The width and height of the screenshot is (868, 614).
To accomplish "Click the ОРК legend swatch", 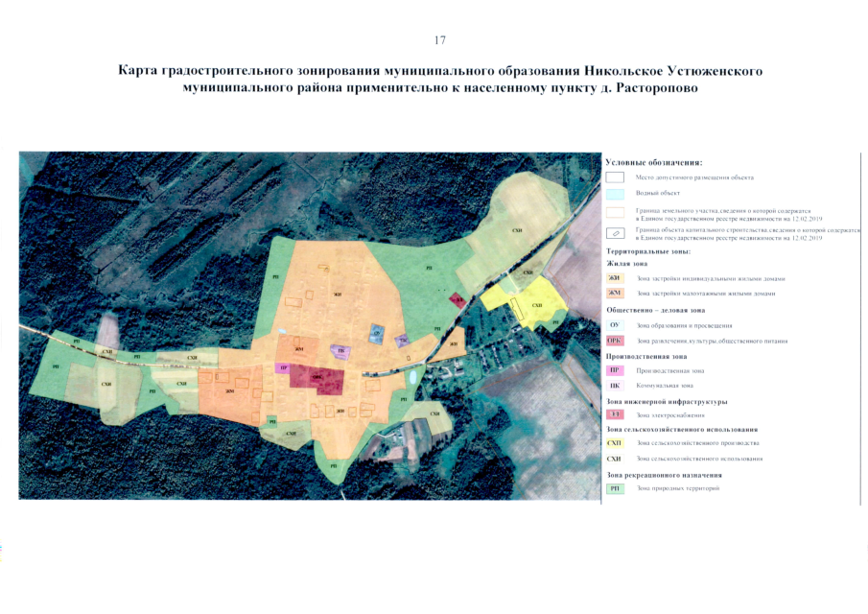I will pos(615,341).
